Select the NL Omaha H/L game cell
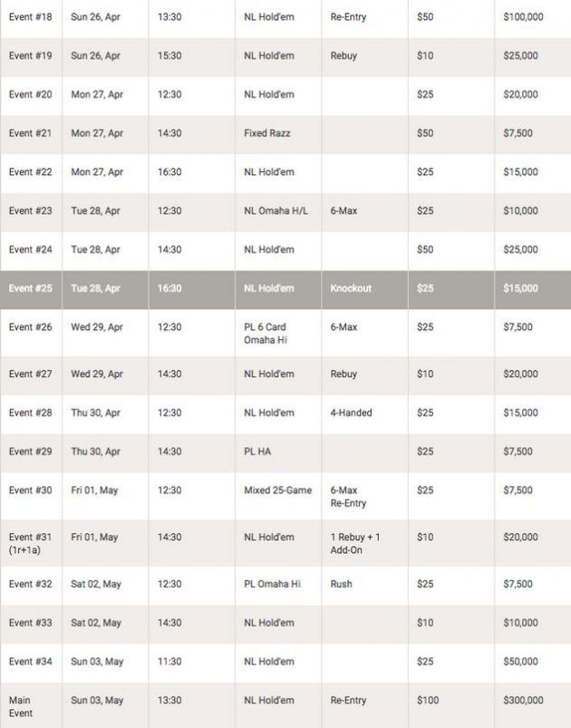 276,210
